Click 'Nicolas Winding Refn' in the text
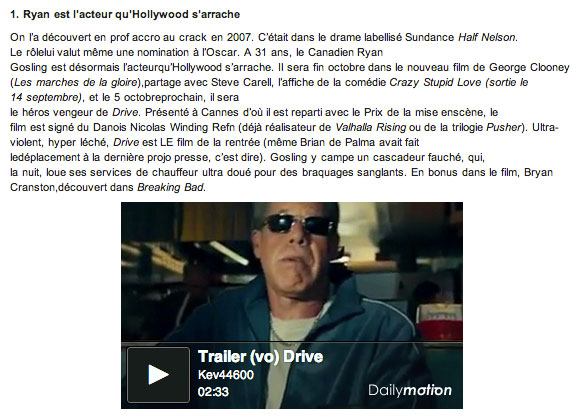 (182, 127)
